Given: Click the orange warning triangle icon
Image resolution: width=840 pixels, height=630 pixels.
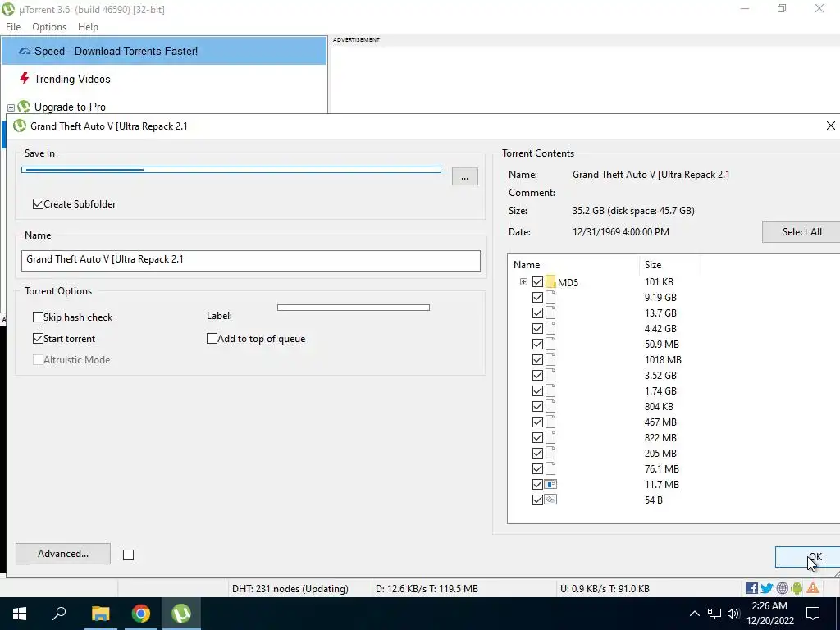Looking at the screenshot, I should [813, 588].
